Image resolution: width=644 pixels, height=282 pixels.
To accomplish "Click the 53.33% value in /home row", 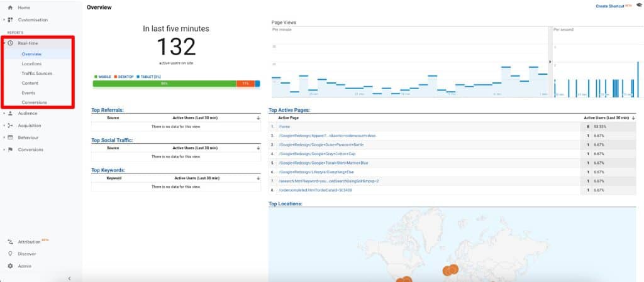I will (601, 127).
